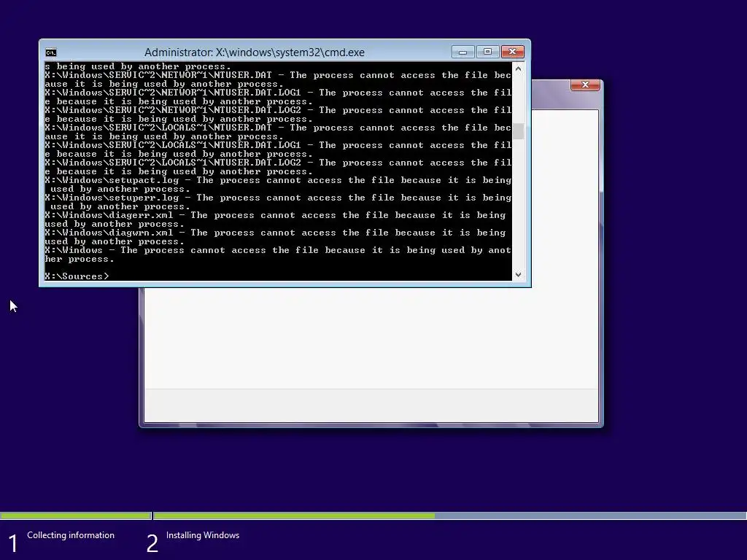
Task: Open the cmd.exe system menu icon
Action: (x=51, y=52)
